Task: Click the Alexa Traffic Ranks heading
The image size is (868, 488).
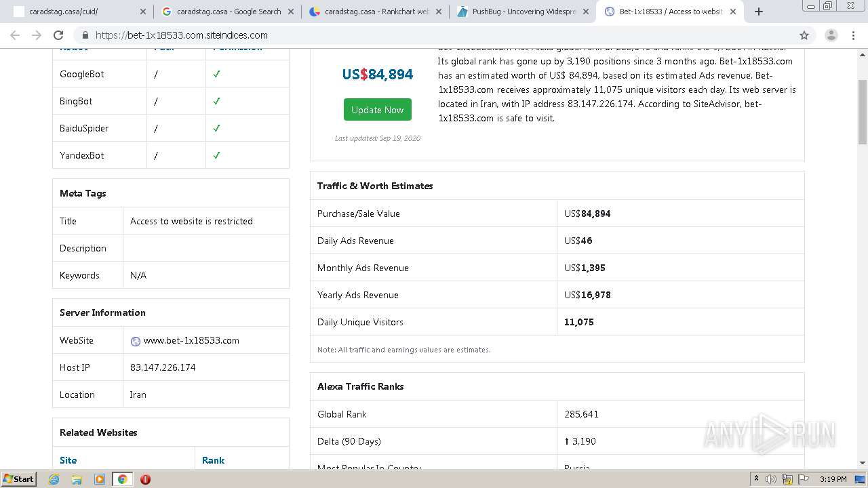Action: pyautogui.click(x=360, y=386)
